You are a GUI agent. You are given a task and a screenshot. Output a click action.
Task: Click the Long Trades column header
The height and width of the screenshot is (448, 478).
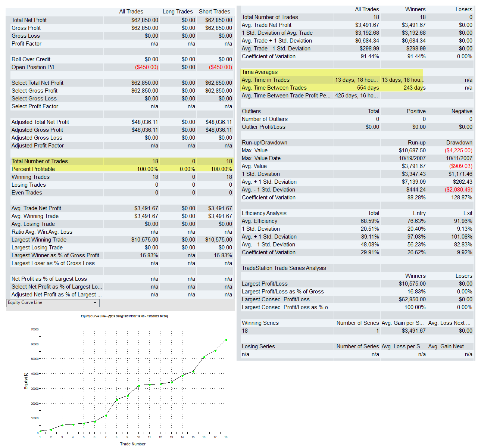coord(178,12)
